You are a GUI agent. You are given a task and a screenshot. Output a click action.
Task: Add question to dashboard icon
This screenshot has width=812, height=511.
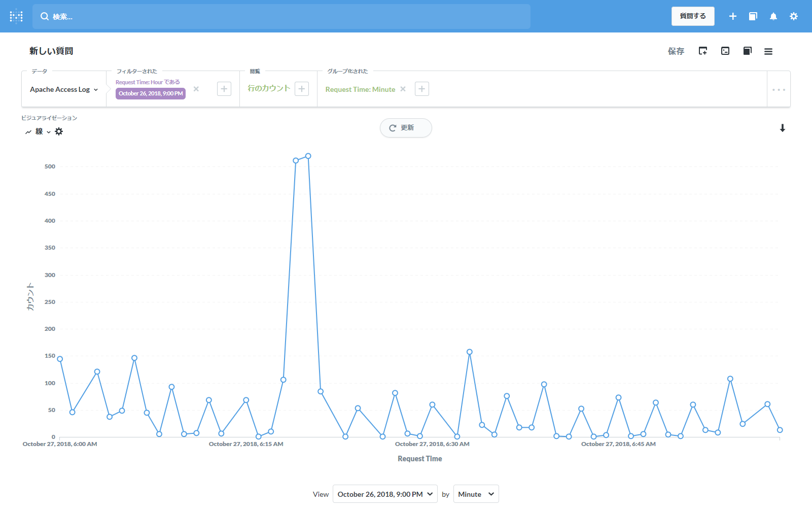click(703, 51)
